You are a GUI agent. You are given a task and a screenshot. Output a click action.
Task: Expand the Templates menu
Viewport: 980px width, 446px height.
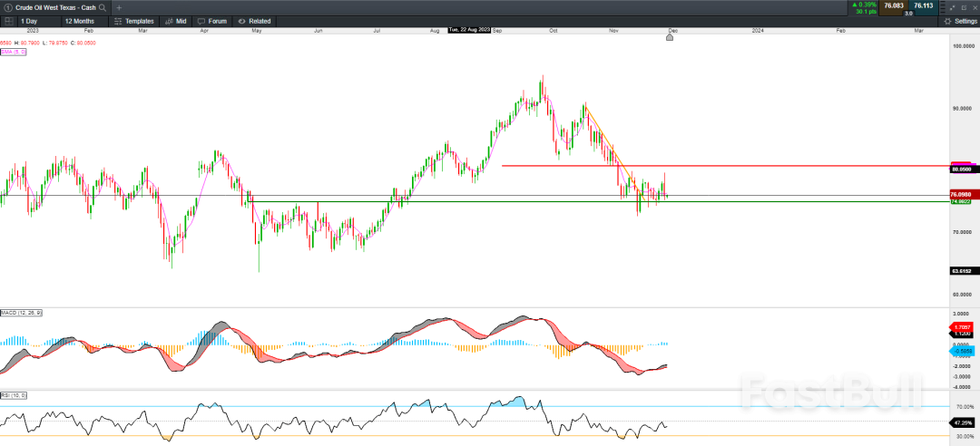(134, 21)
